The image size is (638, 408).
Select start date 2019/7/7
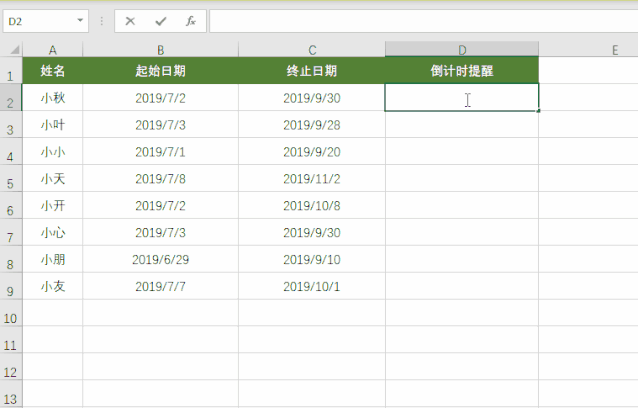point(161,286)
